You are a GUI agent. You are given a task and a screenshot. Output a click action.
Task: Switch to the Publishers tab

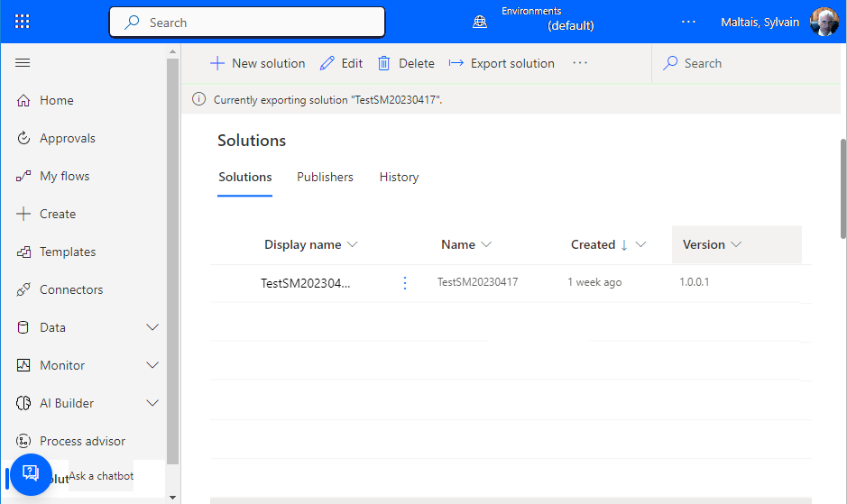click(325, 177)
